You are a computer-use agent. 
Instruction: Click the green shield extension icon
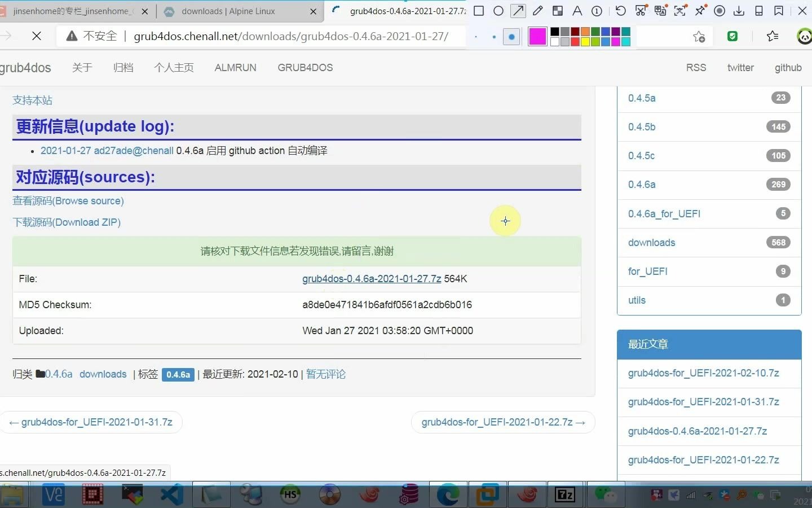coord(732,36)
